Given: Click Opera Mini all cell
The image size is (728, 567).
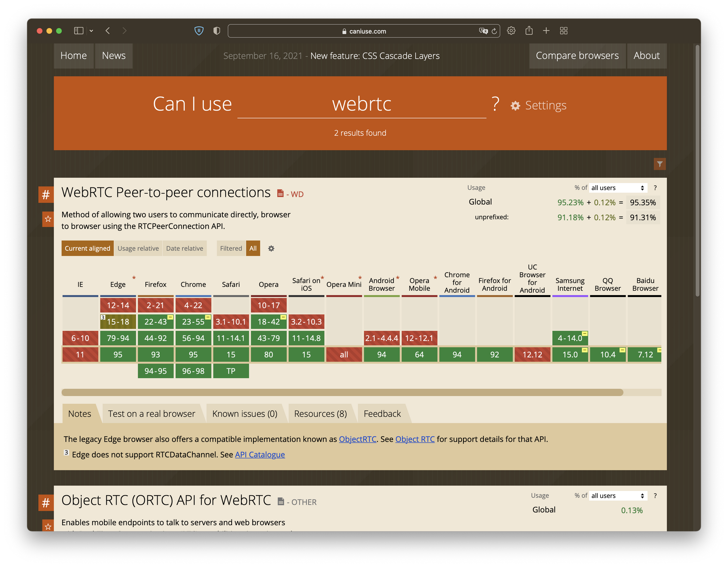Looking at the screenshot, I should click(344, 354).
